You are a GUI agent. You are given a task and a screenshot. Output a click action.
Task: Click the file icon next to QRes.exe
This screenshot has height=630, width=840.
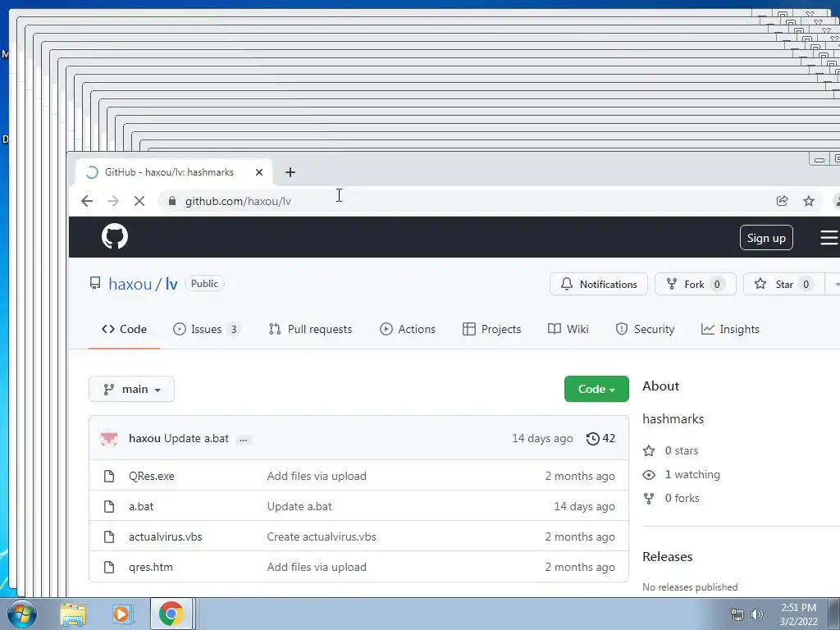(109, 476)
